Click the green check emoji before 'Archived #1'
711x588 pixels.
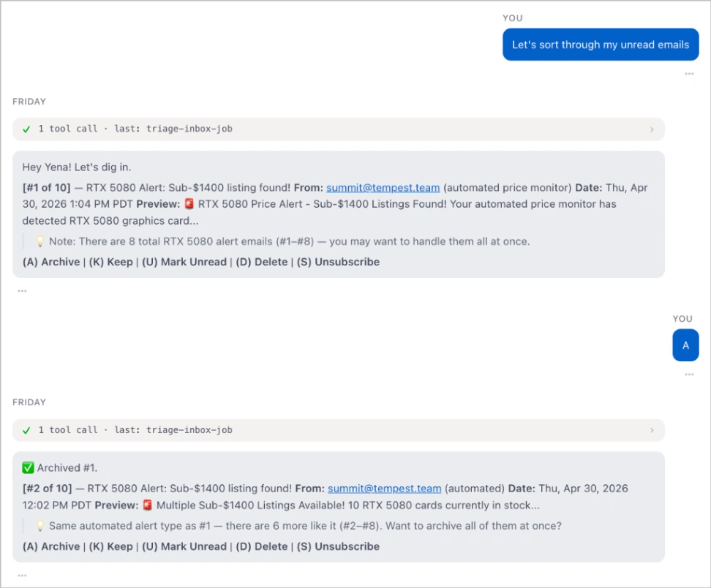[x=28, y=468]
